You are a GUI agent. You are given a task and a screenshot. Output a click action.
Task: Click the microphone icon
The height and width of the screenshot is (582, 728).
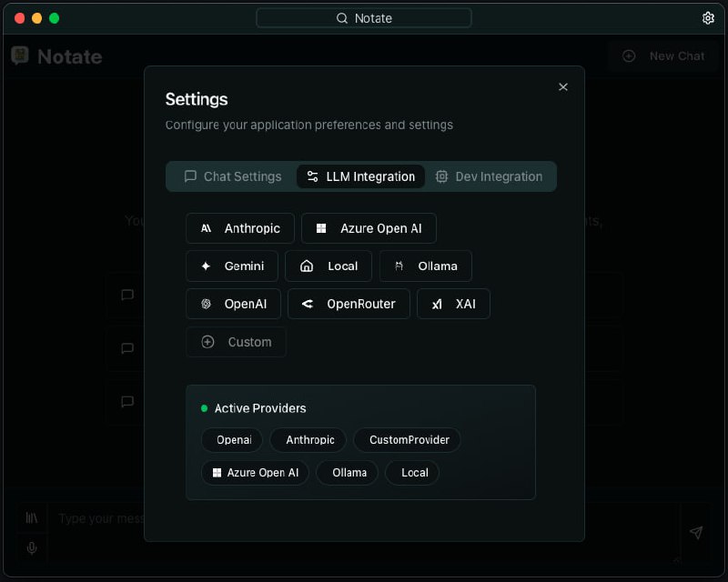(32, 547)
